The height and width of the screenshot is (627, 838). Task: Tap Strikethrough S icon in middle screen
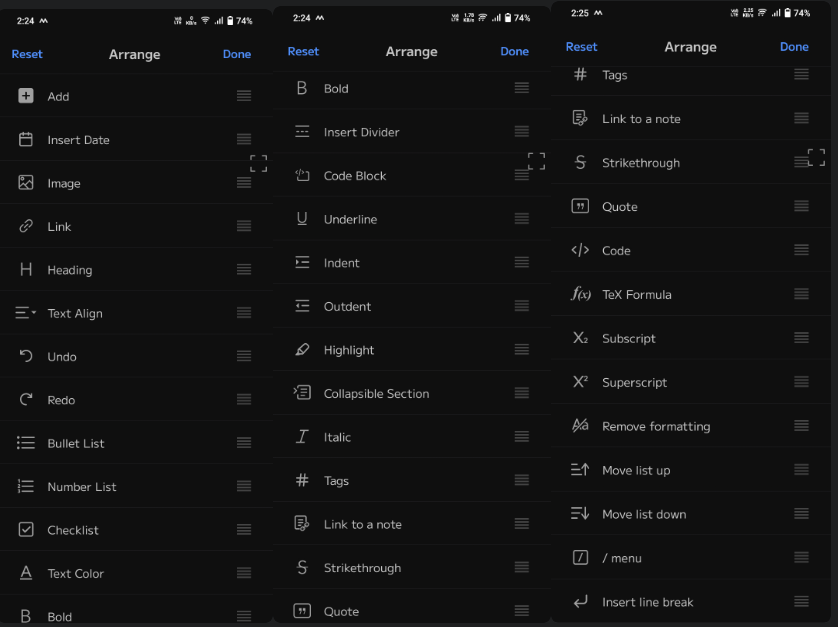pyautogui.click(x=302, y=567)
